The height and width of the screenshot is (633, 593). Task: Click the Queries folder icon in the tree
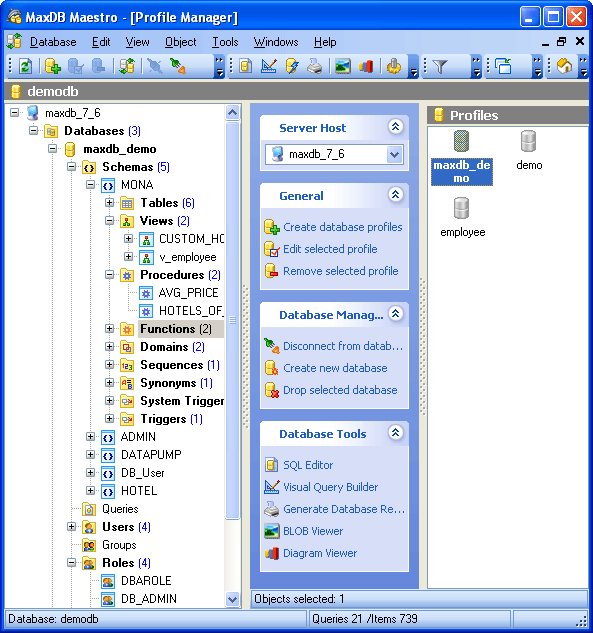(x=89, y=509)
